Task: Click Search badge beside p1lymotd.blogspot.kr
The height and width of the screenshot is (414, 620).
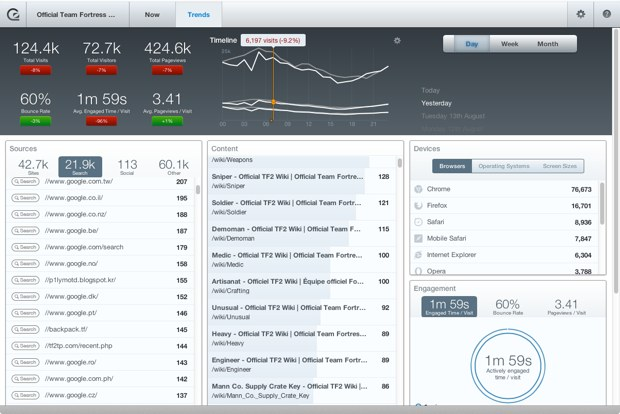Action: pos(25,280)
